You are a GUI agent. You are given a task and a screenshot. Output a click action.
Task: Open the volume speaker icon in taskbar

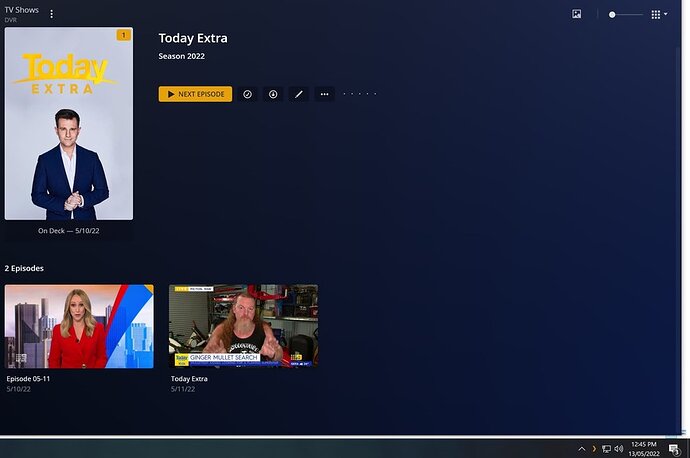tap(619, 449)
